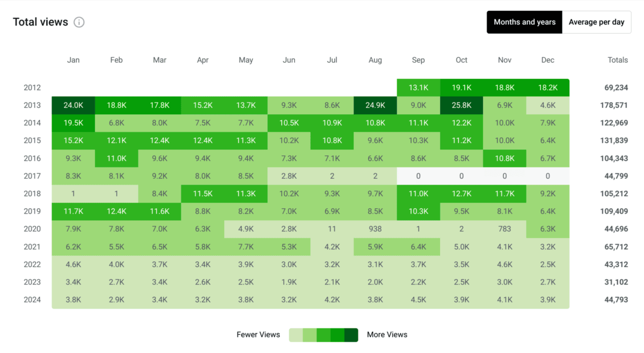Select the October 2013 cell showing 25.8K
Viewport: 644px width, 353px height.
click(462, 105)
